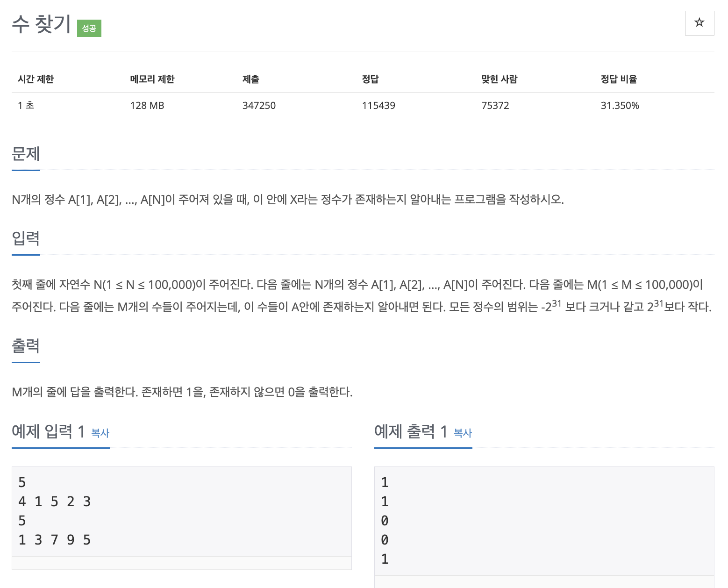Click inside the example input code box
Screen dimensions: 728x588
pos(181,511)
